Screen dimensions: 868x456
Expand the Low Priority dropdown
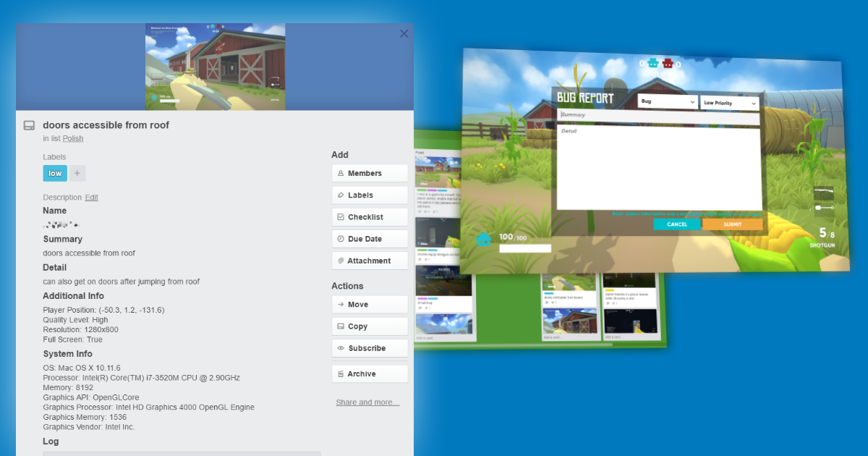(x=730, y=102)
